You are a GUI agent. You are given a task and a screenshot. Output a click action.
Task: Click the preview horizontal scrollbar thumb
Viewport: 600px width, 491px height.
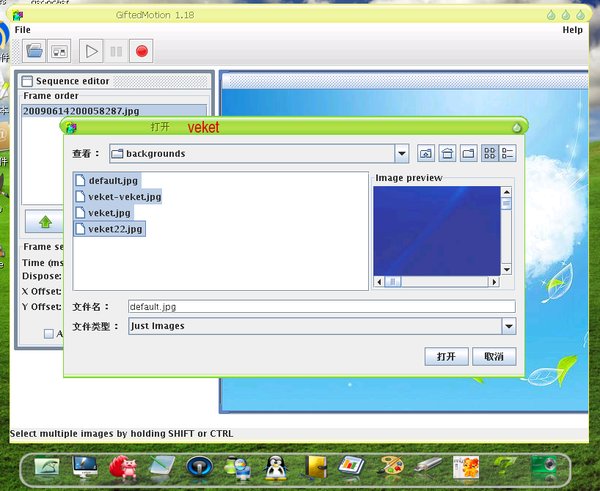pos(392,282)
